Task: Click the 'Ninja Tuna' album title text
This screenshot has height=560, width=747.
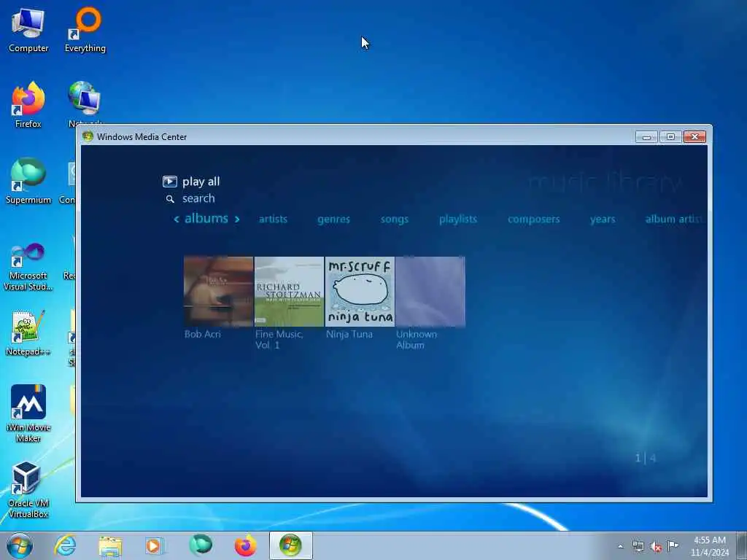Action: click(349, 334)
